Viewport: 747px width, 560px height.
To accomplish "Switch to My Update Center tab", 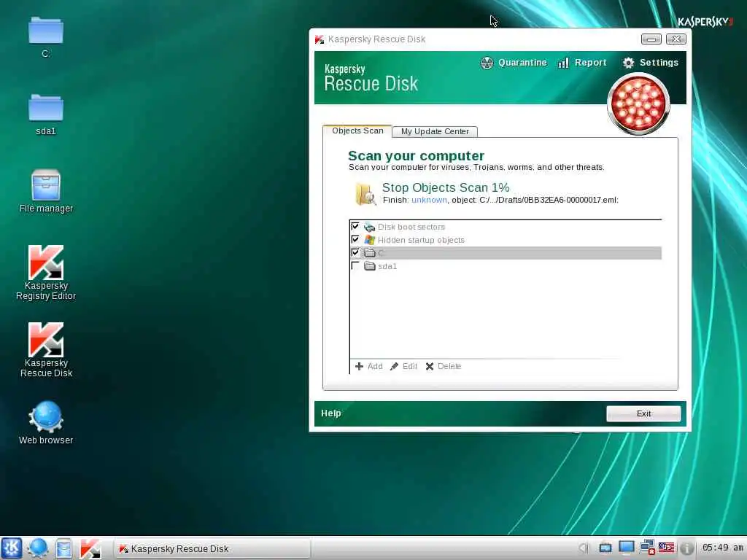I will (x=435, y=131).
